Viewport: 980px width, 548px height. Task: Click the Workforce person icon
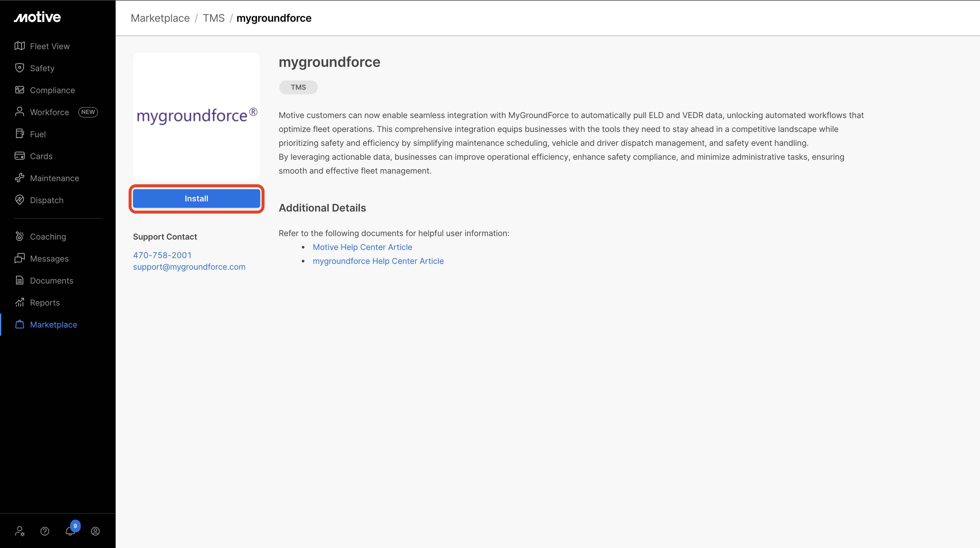[19, 112]
